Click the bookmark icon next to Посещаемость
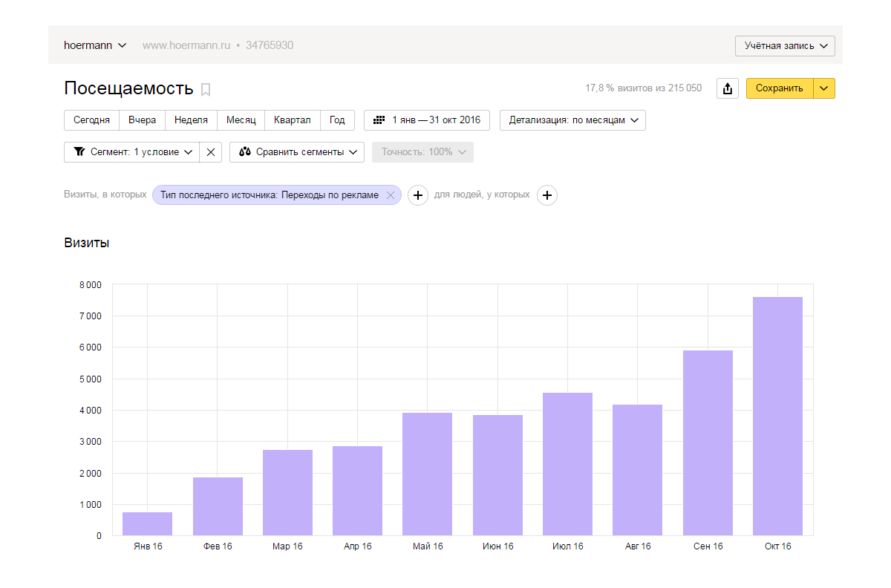Viewport: 891px width, 588px height. 206,90
